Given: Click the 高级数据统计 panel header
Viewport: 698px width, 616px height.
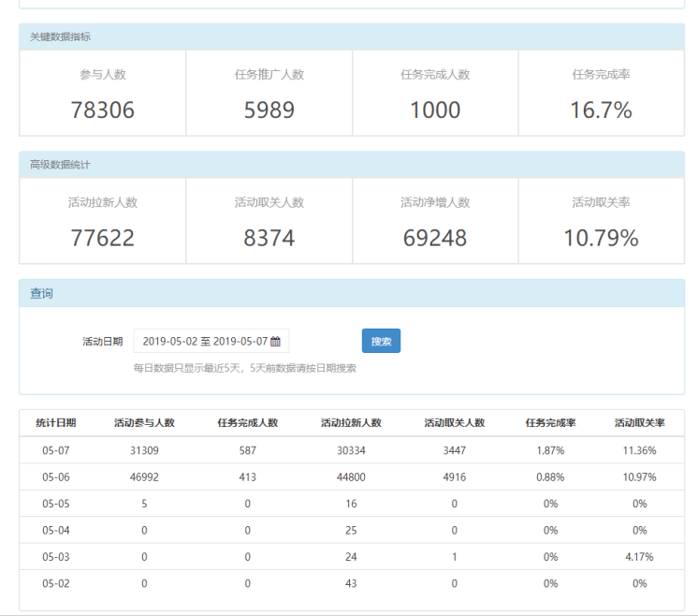Looking at the screenshot, I should click(x=351, y=165).
